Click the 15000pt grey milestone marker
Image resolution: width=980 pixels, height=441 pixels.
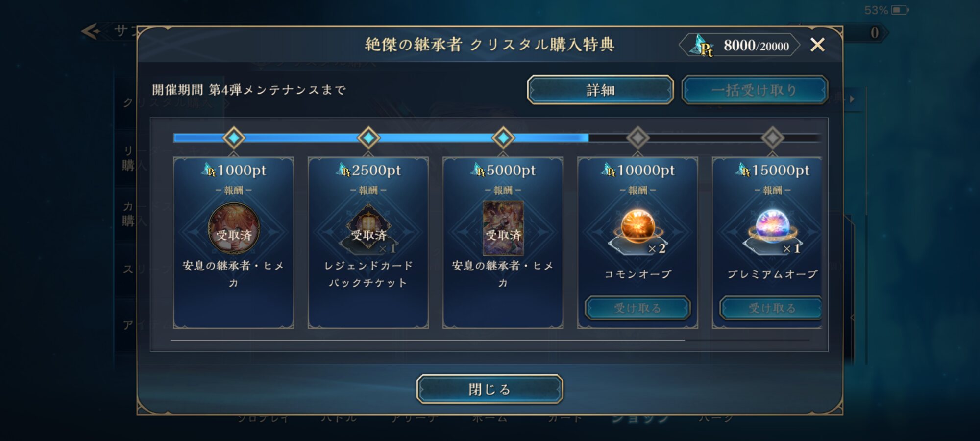point(772,138)
